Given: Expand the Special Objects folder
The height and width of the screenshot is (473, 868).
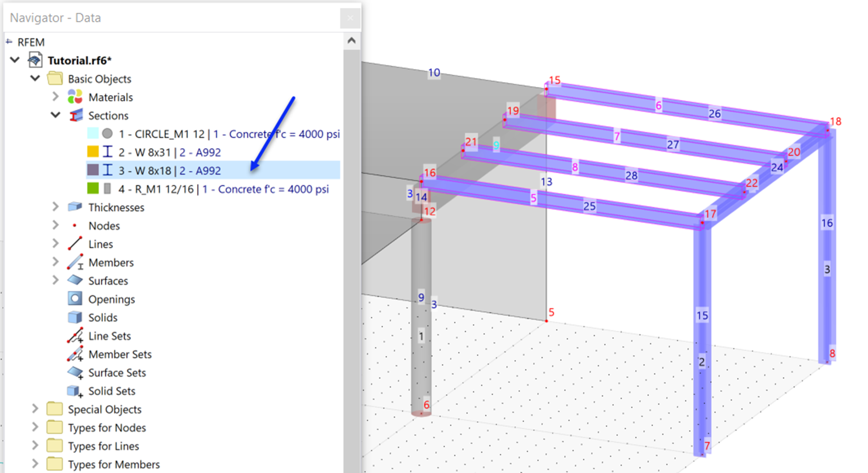Looking at the screenshot, I should (35, 409).
